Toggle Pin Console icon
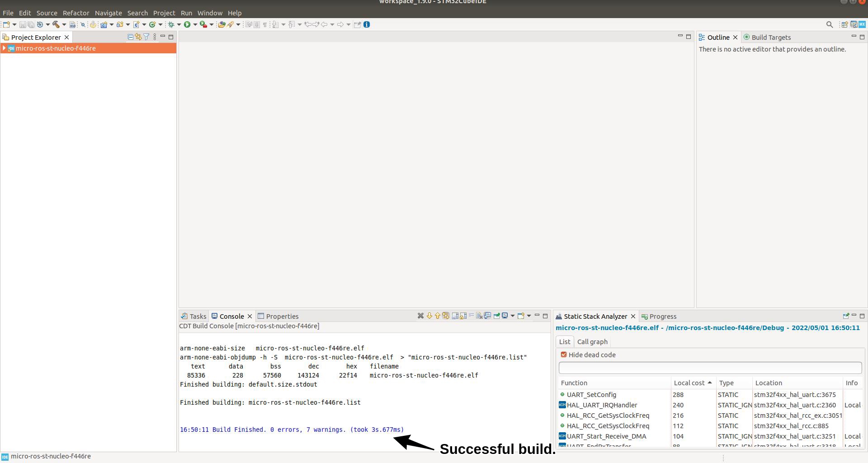 pos(496,316)
